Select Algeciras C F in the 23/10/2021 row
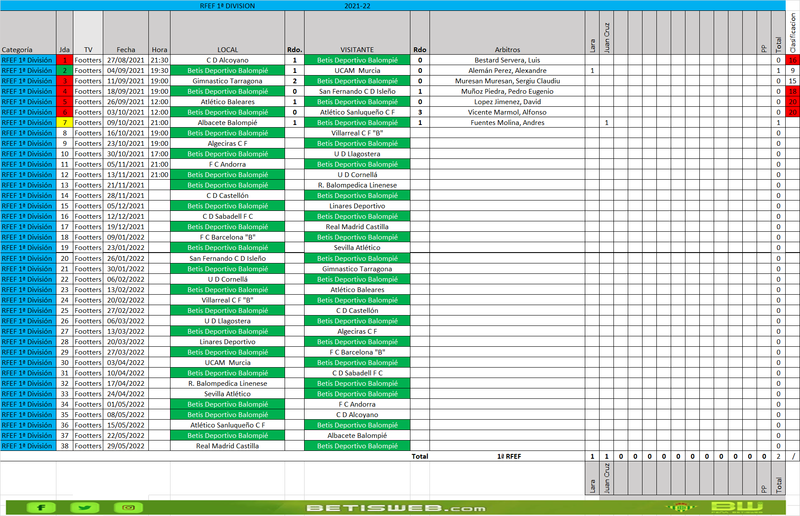The width and height of the screenshot is (800, 516). coord(228,143)
